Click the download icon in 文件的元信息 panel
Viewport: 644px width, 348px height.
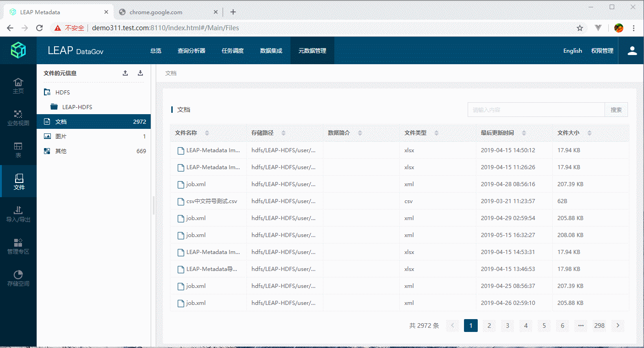pyautogui.click(x=141, y=73)
